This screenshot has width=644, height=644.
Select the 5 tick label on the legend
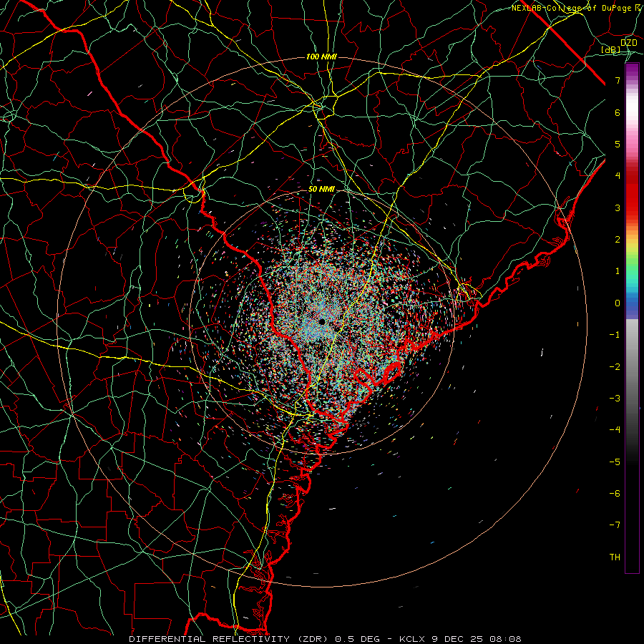click(x=618, y=144)
